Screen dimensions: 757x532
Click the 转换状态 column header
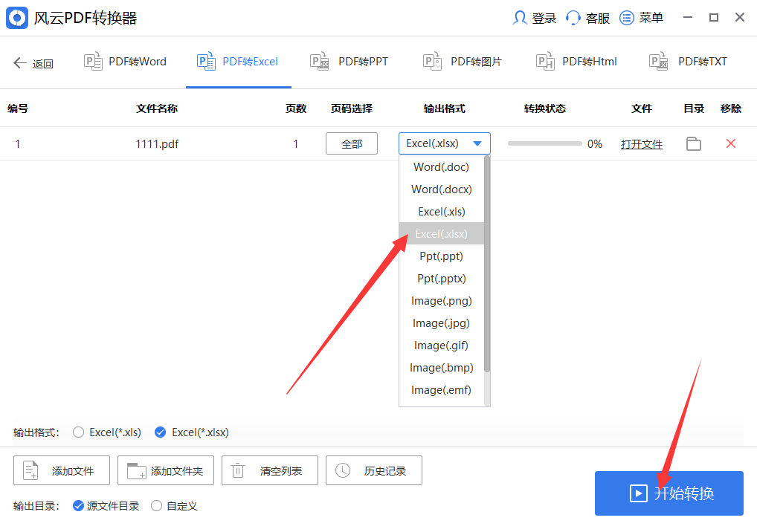pos(544,108)
